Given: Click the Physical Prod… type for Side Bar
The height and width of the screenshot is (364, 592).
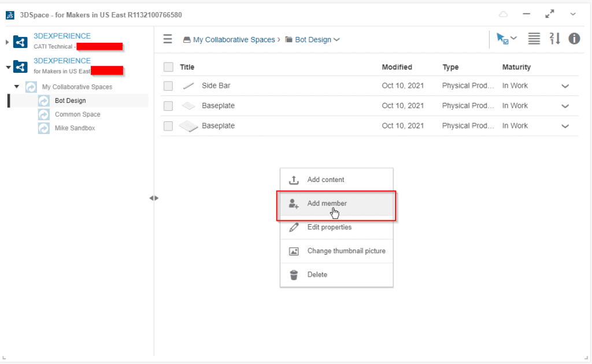Looking at the screenshot, I should coord(468,86).
